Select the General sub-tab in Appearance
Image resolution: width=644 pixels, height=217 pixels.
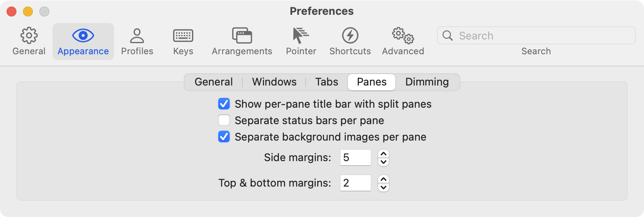tap(213, 82)
